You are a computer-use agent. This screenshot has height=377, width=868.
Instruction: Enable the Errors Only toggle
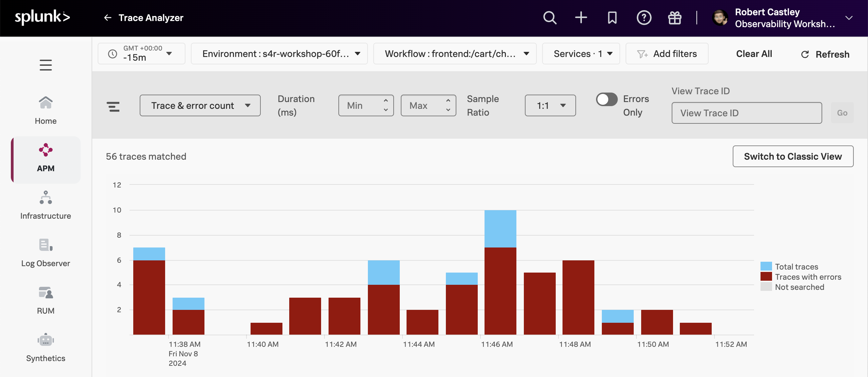pyautogui.click(x=607, y=99)
